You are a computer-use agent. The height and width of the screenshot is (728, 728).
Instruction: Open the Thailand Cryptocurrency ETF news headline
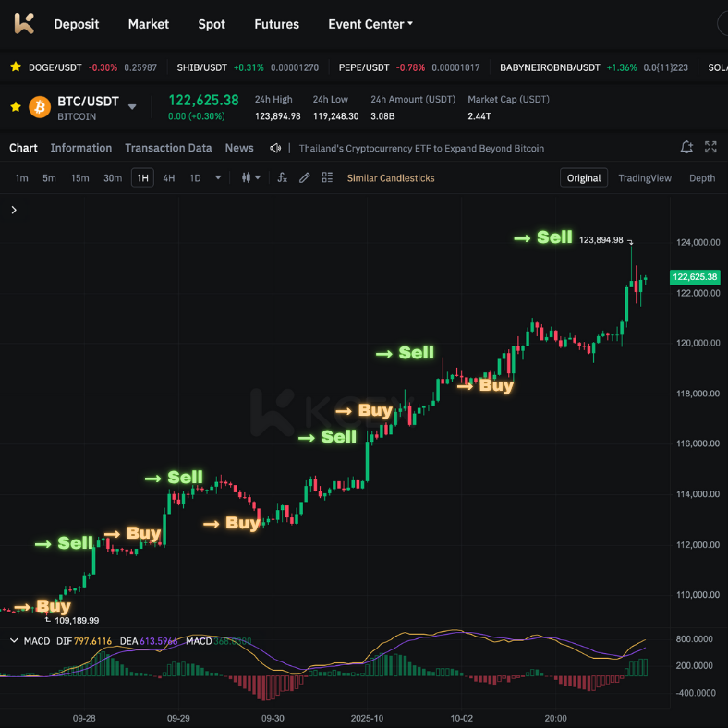(421, 148)
